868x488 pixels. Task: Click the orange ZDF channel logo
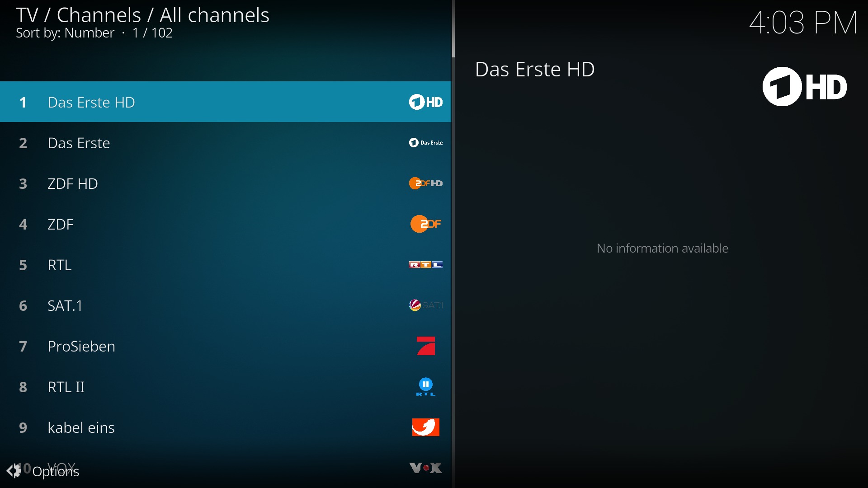(x=425, y=224)
